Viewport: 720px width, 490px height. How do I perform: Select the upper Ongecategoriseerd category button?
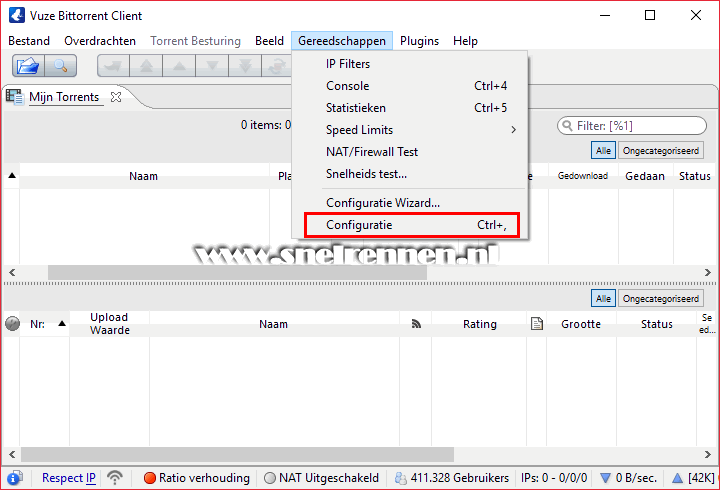[x=661, y=151]
